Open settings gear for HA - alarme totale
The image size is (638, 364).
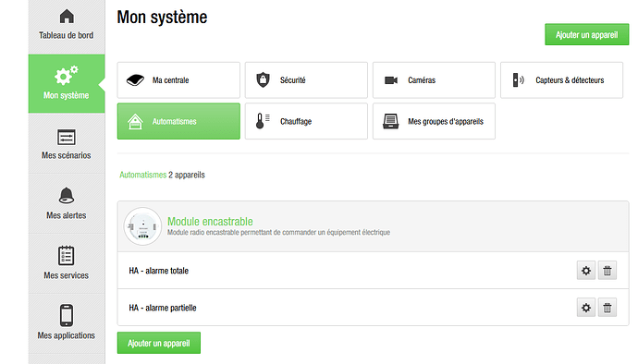tap(586, 271)
